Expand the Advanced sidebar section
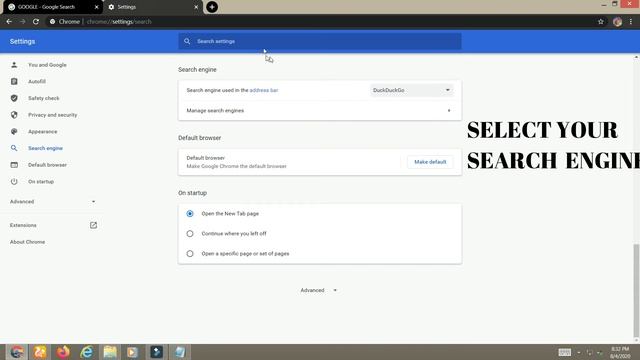Screen dimensions: 640x360 click(53, 202)
